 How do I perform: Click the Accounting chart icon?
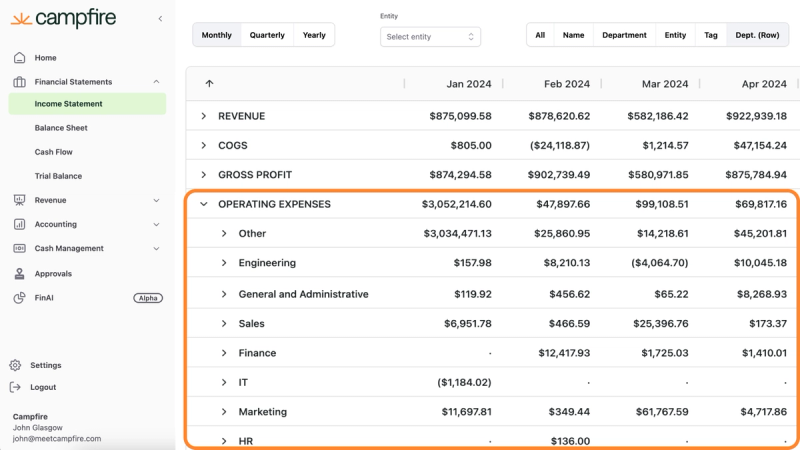click(19, 224)
